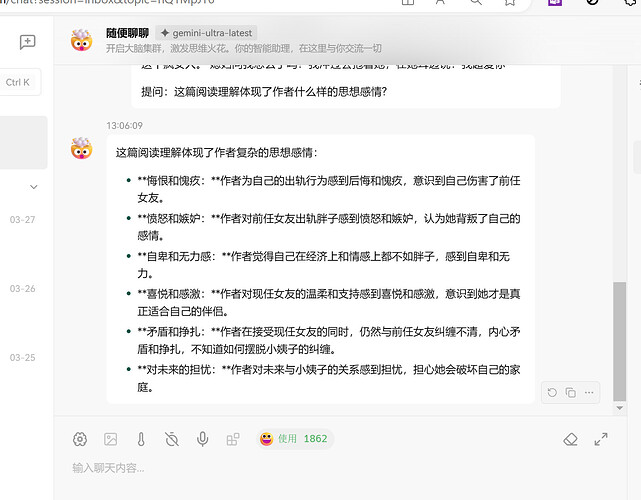
Task: Select the 03-26 date entry
Action: [22, 289]
